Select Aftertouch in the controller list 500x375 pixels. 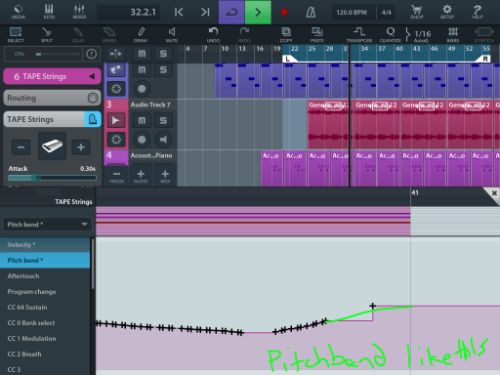45,276
